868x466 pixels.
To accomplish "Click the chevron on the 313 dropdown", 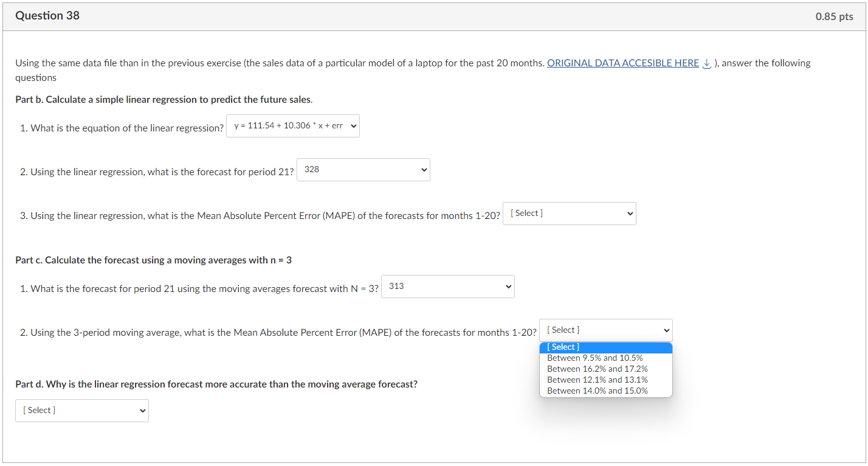I will tap(507, 286).
